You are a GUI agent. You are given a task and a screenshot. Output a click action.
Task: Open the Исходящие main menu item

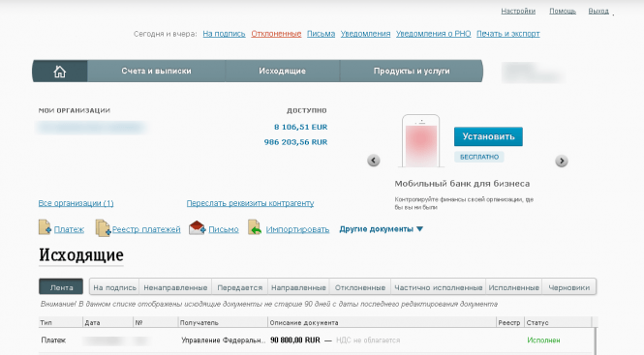pyautogui.click(x=282, y=71)
